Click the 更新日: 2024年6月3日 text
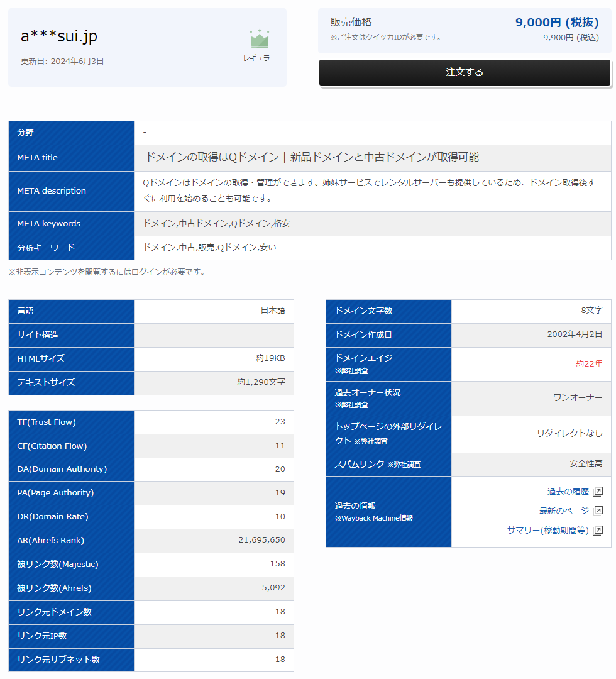Viewport: 616px width, 679px height. tap(62, 62)
